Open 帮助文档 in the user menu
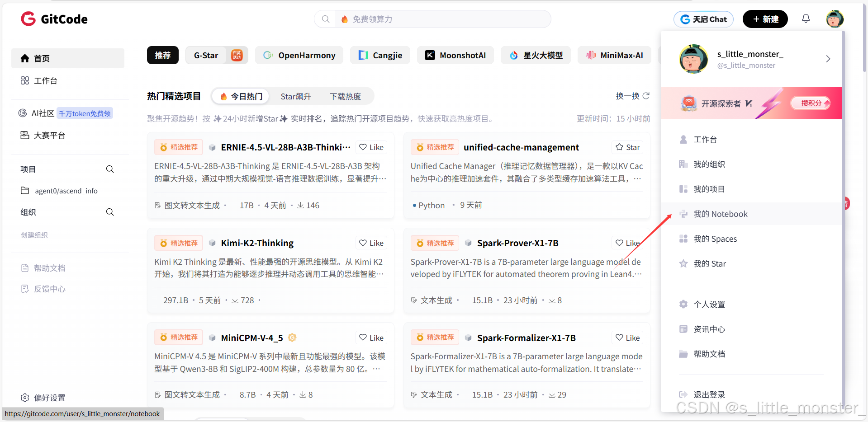 pos(709,354)
